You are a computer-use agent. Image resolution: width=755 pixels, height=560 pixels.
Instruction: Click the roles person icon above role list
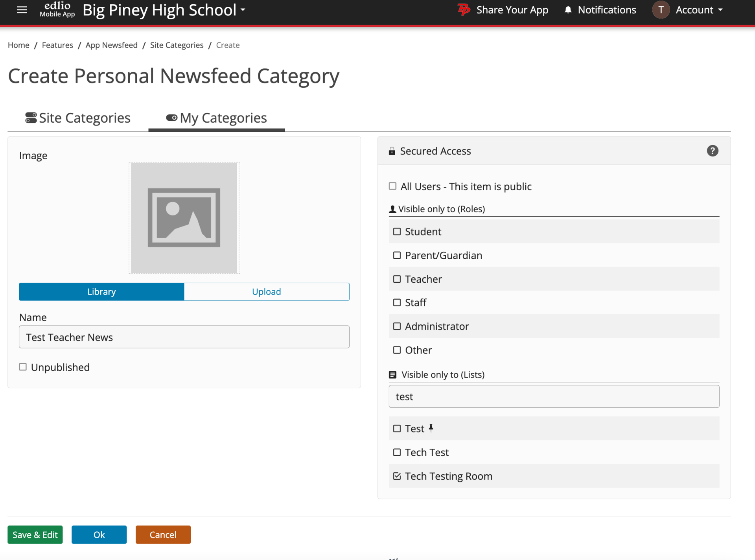(x=392, y=209)
